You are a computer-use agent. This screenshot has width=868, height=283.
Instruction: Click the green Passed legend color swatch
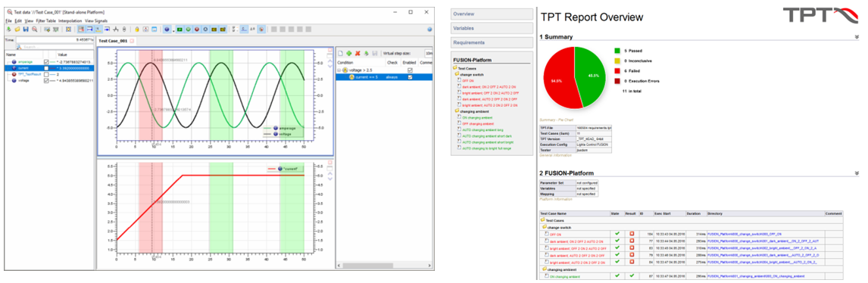point(617,50)
